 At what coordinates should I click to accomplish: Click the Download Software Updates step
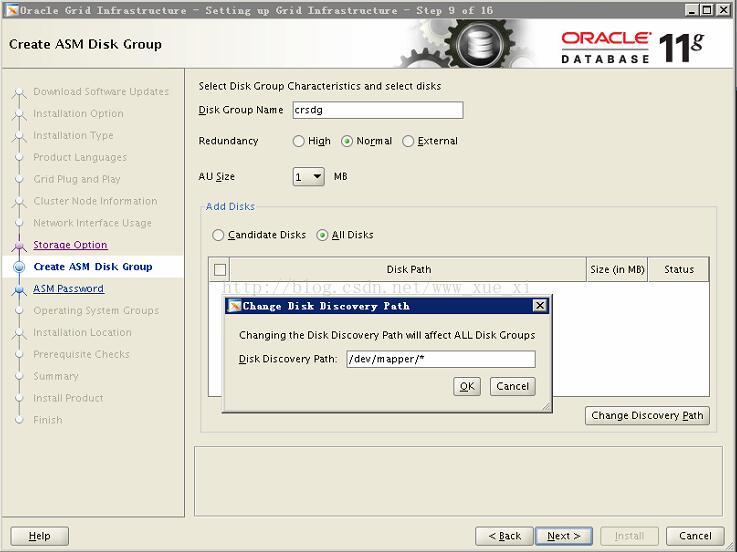(x=101, y=92)
